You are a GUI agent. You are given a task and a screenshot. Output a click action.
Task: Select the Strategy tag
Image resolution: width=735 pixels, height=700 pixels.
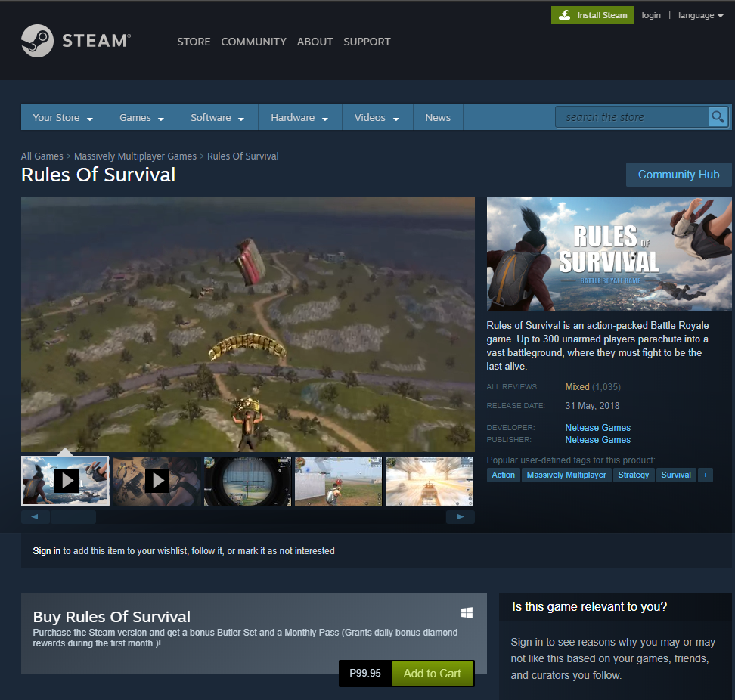pyautogui.click(x=633, y=475)
